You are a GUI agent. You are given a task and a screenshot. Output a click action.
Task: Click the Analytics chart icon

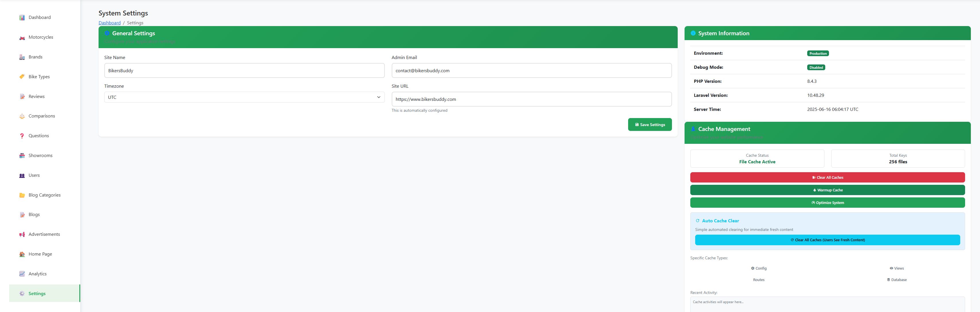coord(22,274)
